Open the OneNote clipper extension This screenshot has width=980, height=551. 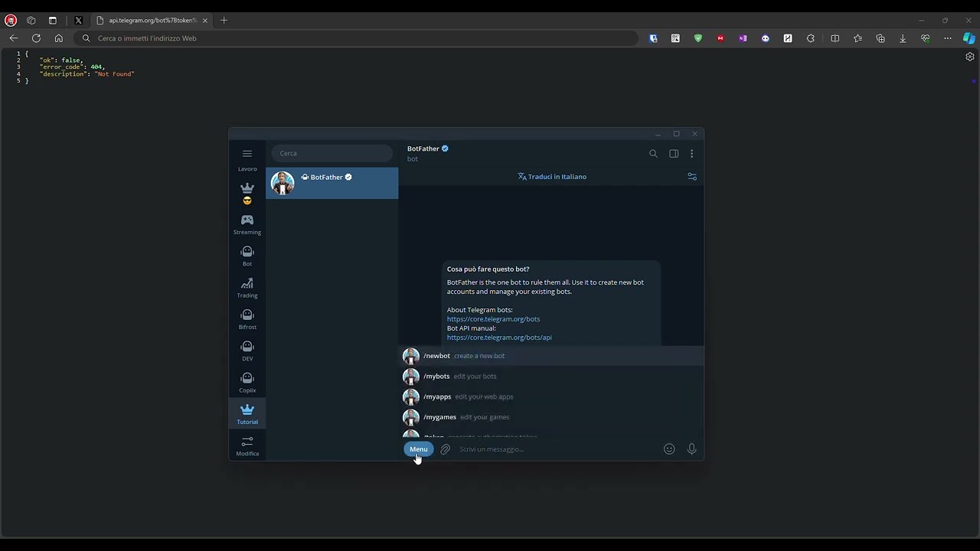pos(743,38)
